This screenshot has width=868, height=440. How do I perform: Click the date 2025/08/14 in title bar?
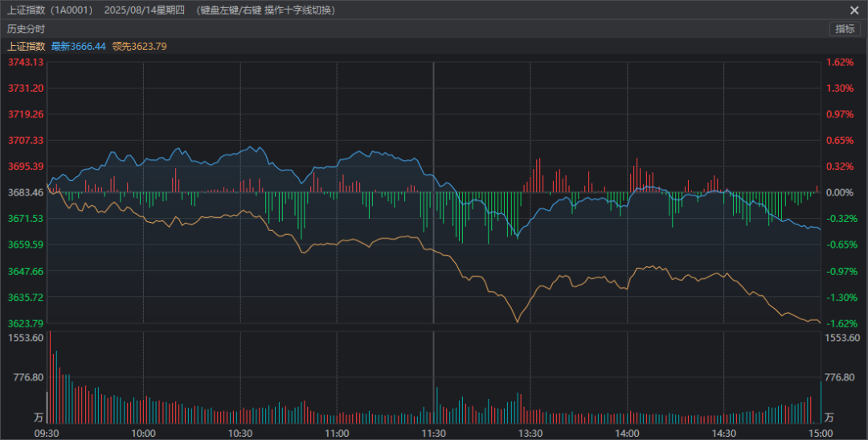click(131, 10)
